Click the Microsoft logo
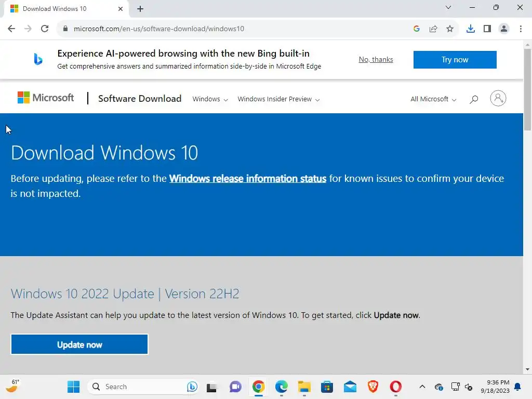Viewport: 532px width, 399px height. [x=46, y=98]
